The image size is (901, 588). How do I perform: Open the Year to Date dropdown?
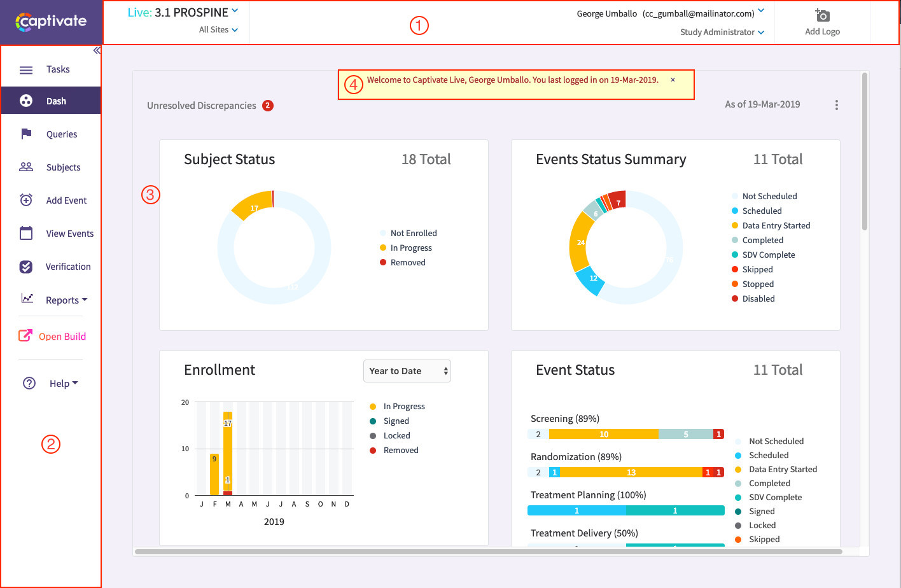pos(407,371)
